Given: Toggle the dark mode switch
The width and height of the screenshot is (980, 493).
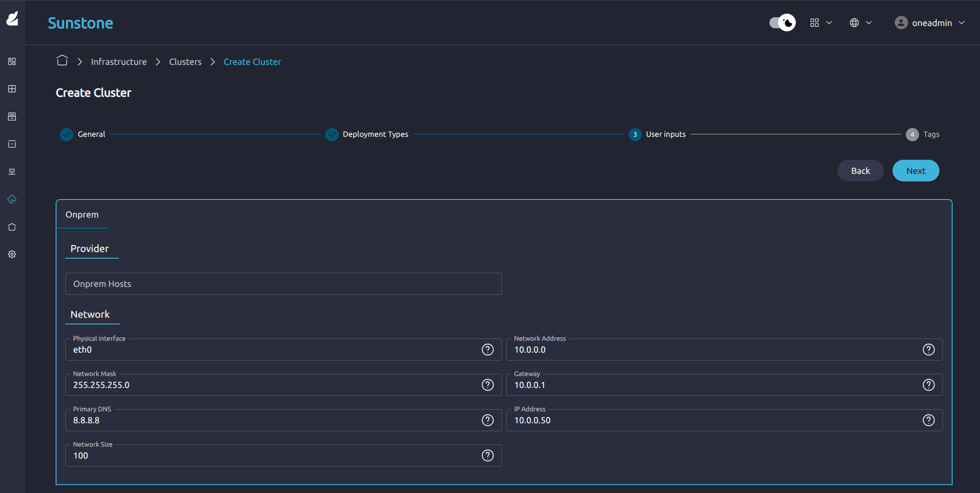Looking at the screenshot, I should pos(782,23).
